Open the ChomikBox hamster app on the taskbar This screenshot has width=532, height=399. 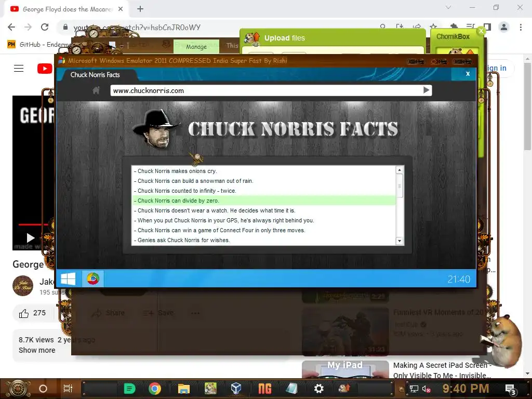click(x=210, y=389)
